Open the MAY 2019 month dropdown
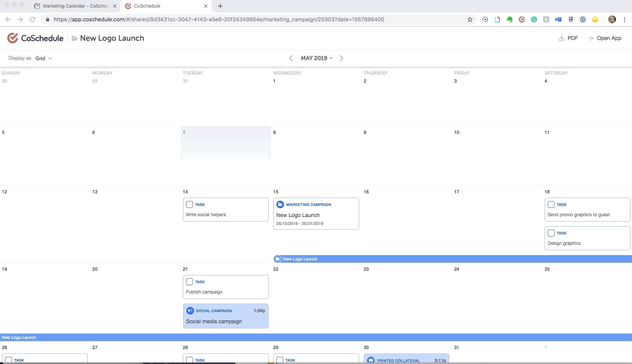The image size is (632, 364). (x=317, y=58)
